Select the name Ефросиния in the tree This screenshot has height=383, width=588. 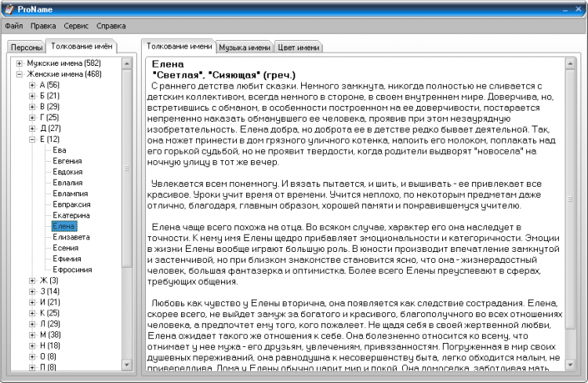(72, 270)
